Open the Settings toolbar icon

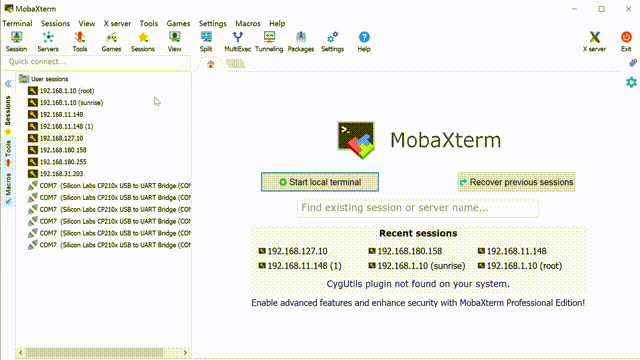(x=332, y=42)
